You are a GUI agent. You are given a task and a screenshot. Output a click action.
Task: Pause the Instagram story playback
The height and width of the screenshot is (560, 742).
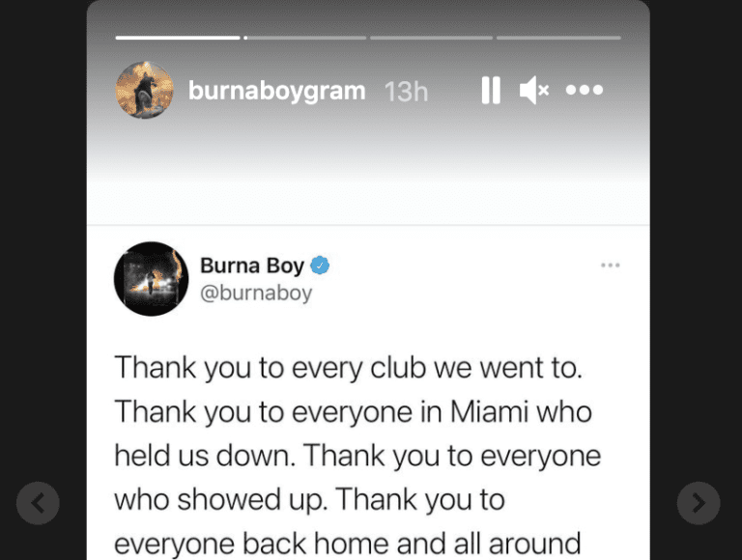491,90
